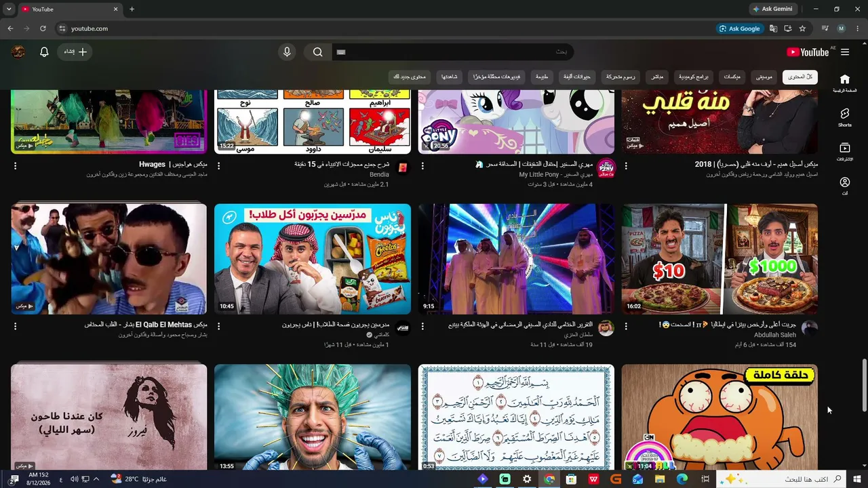
Task: Select the موسيقى filter chip
Action: [x=764, y=77]
